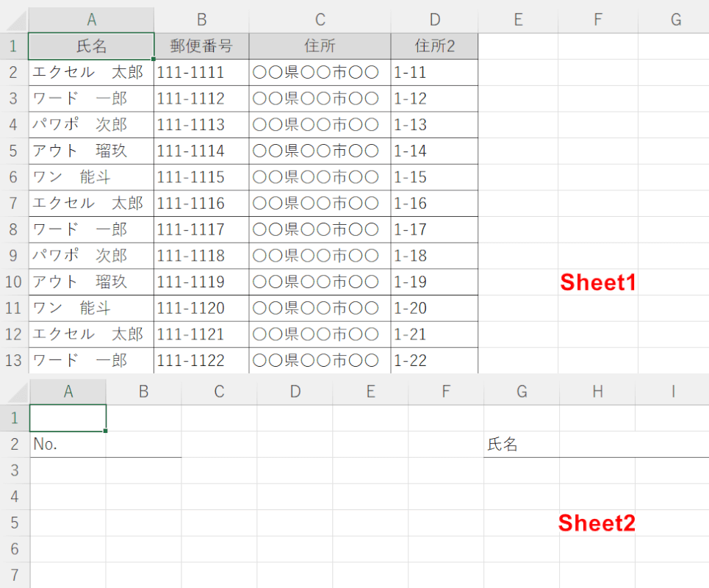The height and width of the screenshot is (588, 709).
Task: Click パワポ 次郎 name in row 4
Action: point(91,125)
